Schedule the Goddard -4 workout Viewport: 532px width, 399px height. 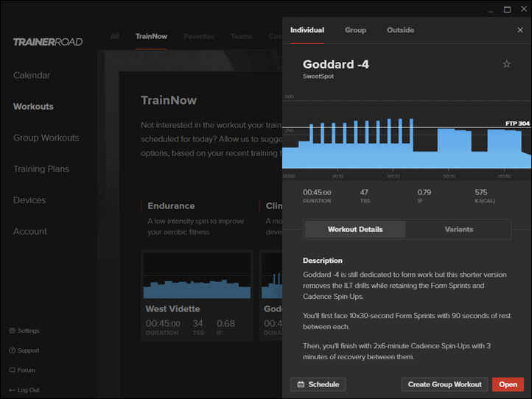[x=318, y=384]
